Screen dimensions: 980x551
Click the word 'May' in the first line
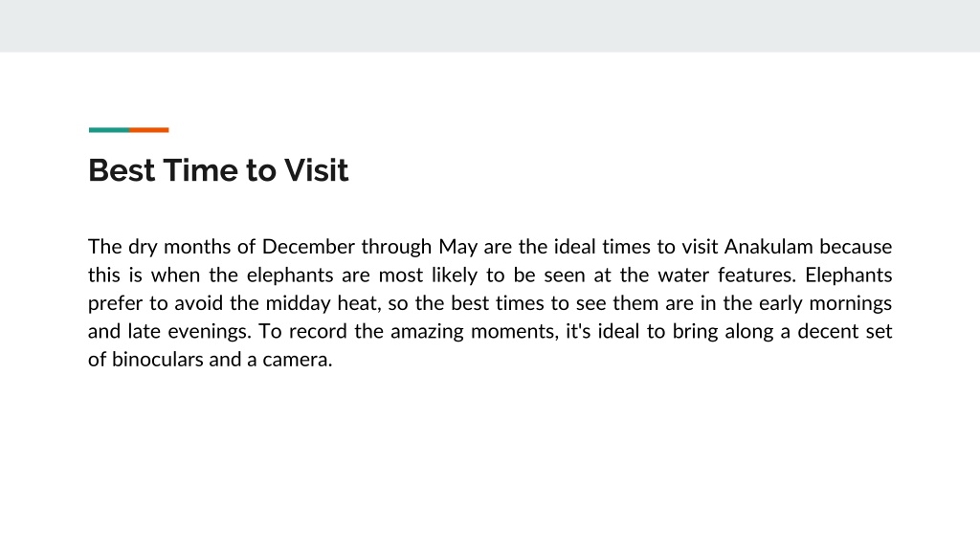(x=457, y=248)
